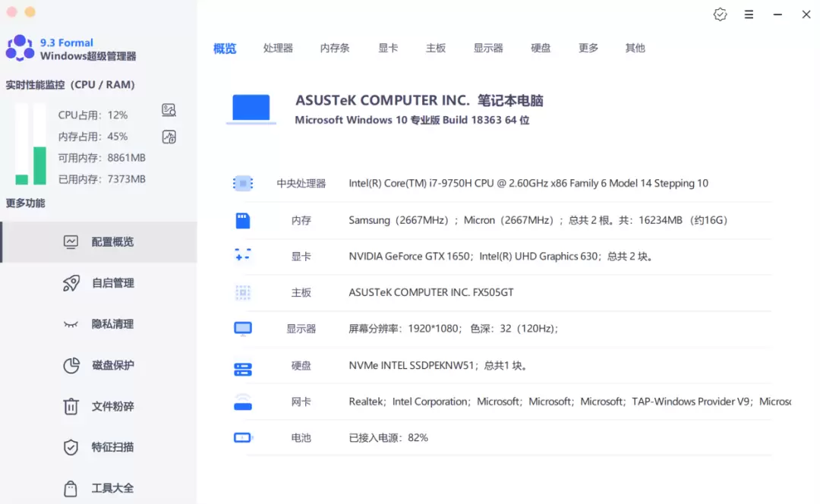Open the 更多 tab

(x=588, y=48)
